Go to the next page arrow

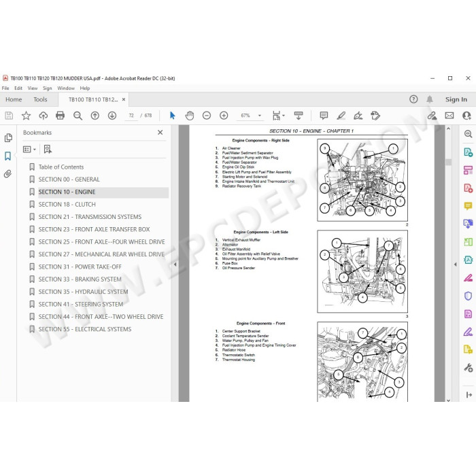[112, 116]
